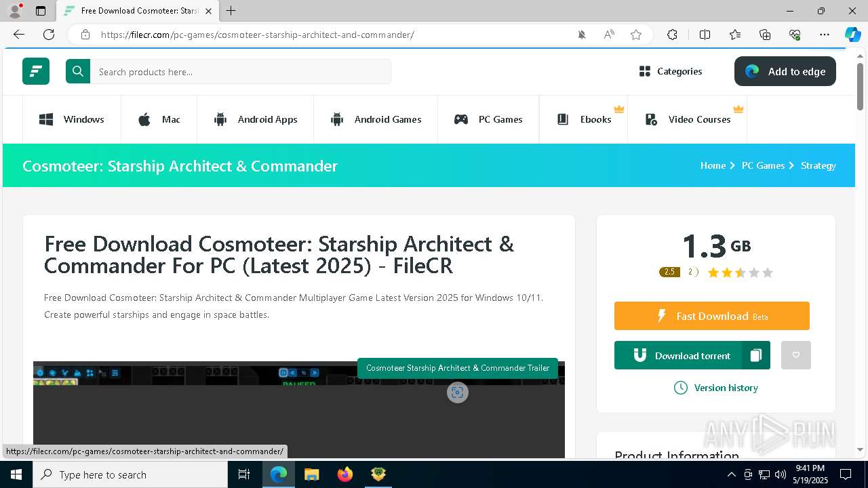Click the browser Back arrow
868x488 pixels.
point(19,35)
